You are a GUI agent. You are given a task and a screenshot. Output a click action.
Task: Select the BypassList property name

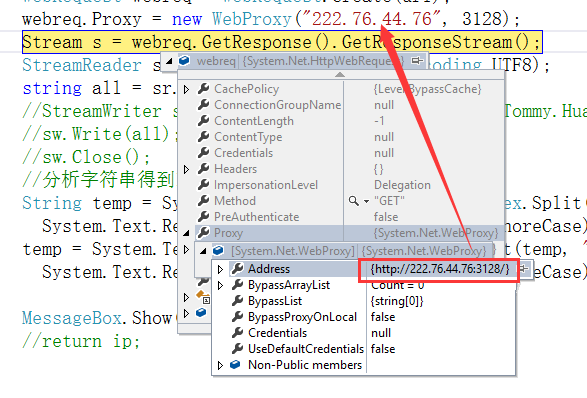pos(275,301)
